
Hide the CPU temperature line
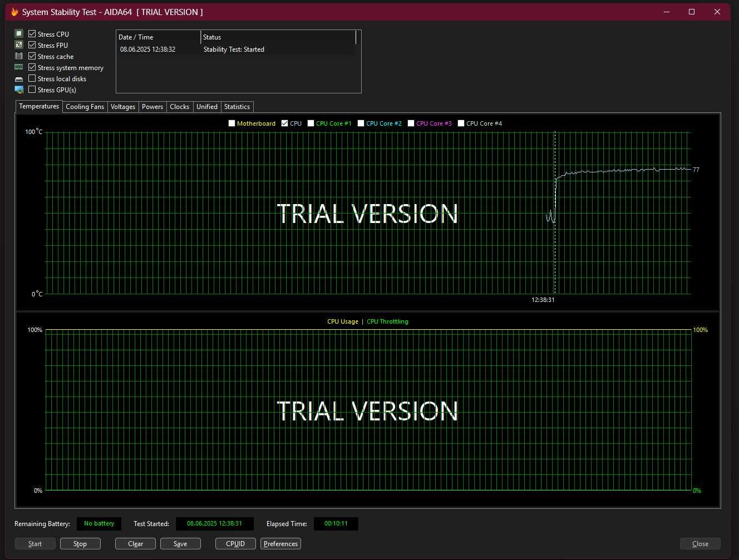(x=285, y=123)
